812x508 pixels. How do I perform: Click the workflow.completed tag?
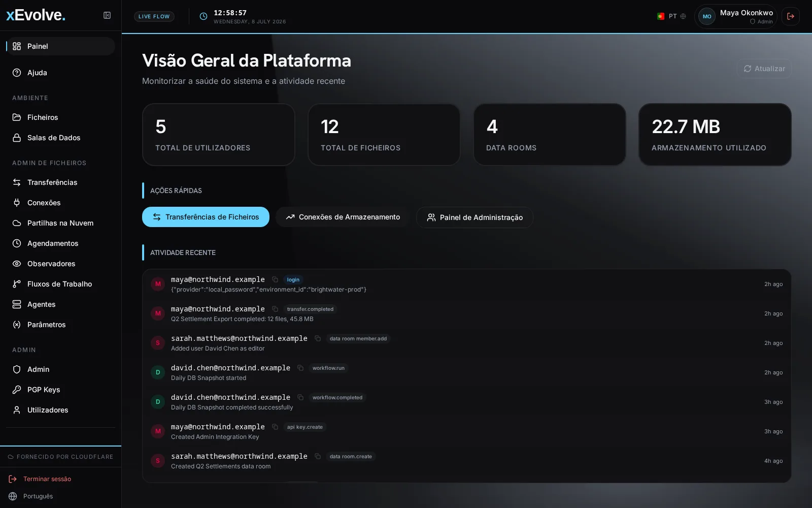tap(337, 398)
